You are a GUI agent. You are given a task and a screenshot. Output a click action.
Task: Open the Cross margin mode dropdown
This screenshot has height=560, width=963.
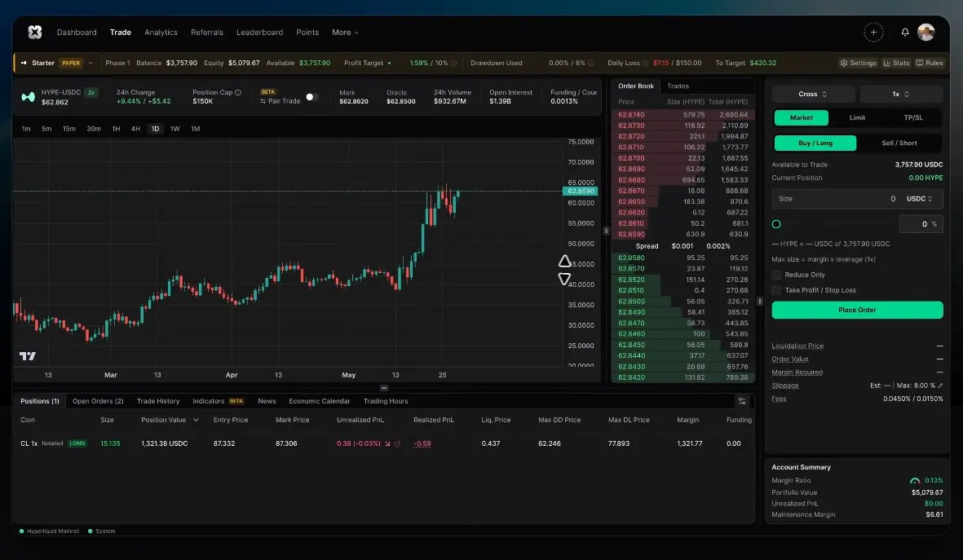(813, 94)
